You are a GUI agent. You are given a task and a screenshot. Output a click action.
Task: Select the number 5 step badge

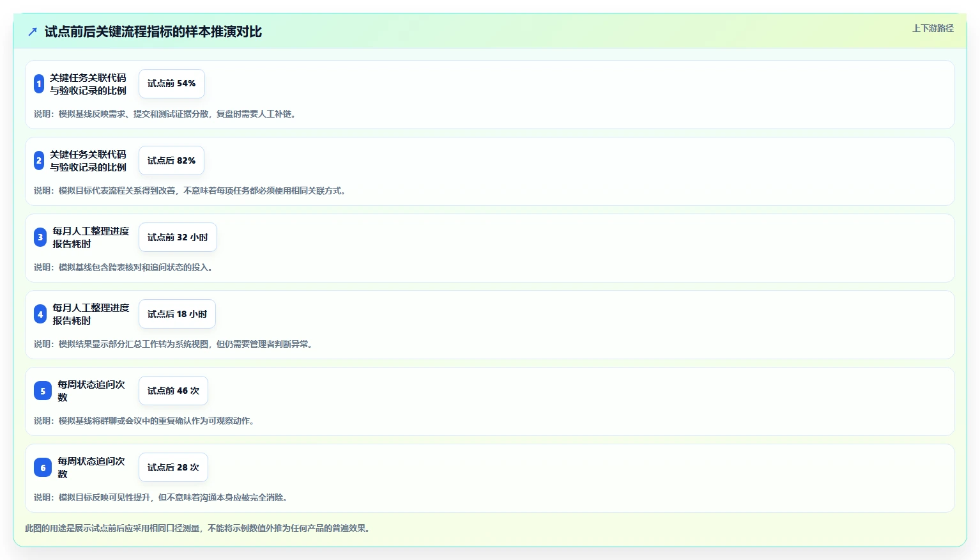coord(43,391)
